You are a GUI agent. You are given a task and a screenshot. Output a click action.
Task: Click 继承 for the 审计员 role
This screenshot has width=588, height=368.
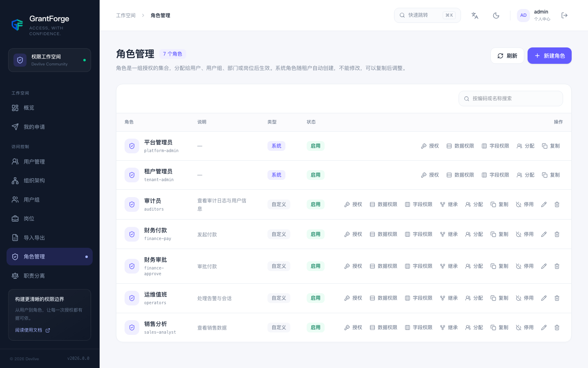[449, 204]
